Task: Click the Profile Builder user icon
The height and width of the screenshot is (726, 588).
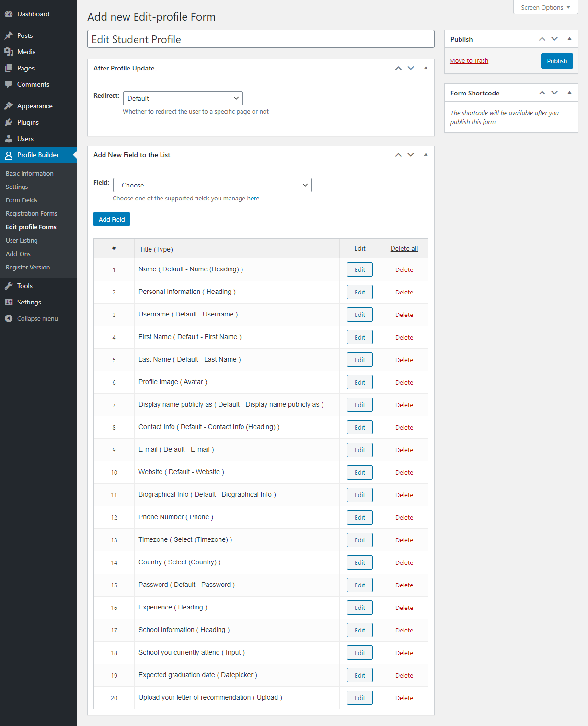Action: 9,155
